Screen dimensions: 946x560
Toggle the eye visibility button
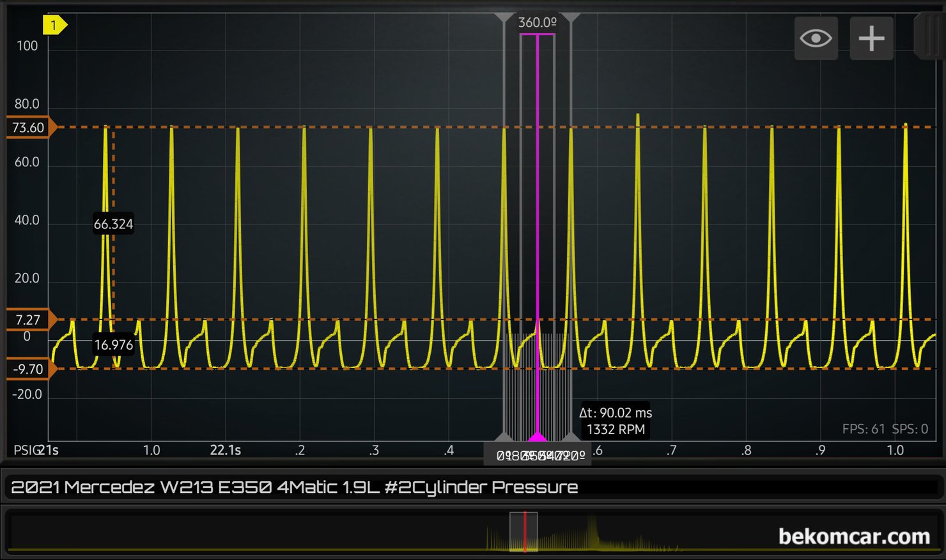pos(816,39)
